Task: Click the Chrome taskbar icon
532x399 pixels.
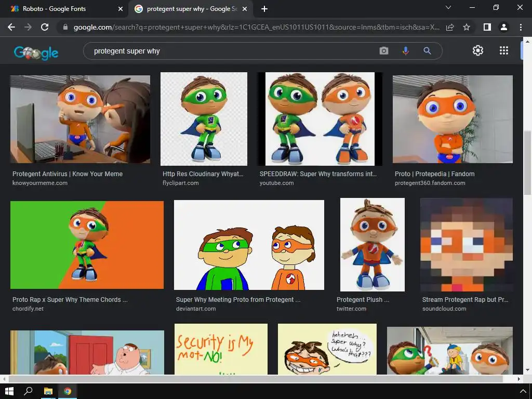Action: [x=68, y=391]
